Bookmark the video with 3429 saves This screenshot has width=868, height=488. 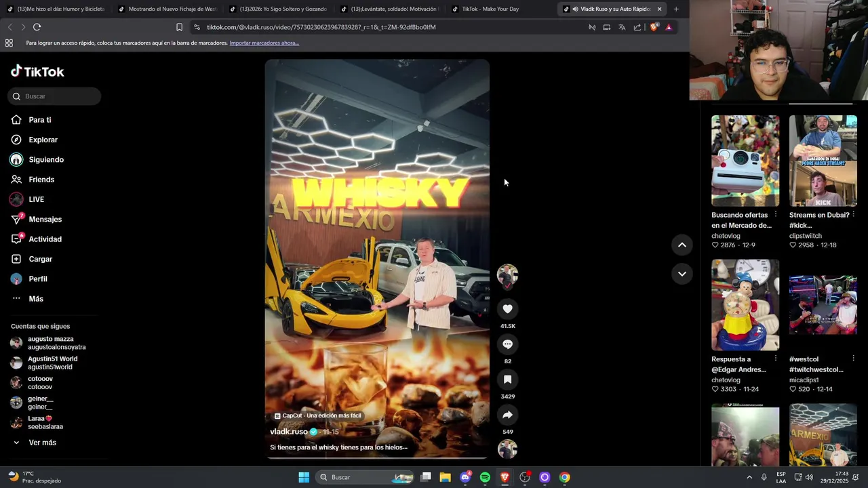[x=507, y=380]
